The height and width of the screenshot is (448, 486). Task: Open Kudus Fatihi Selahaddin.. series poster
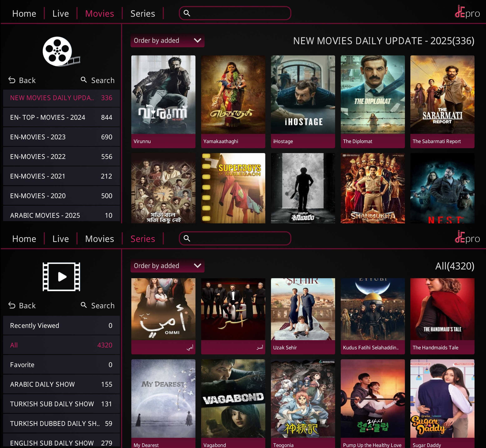[373, 316]
